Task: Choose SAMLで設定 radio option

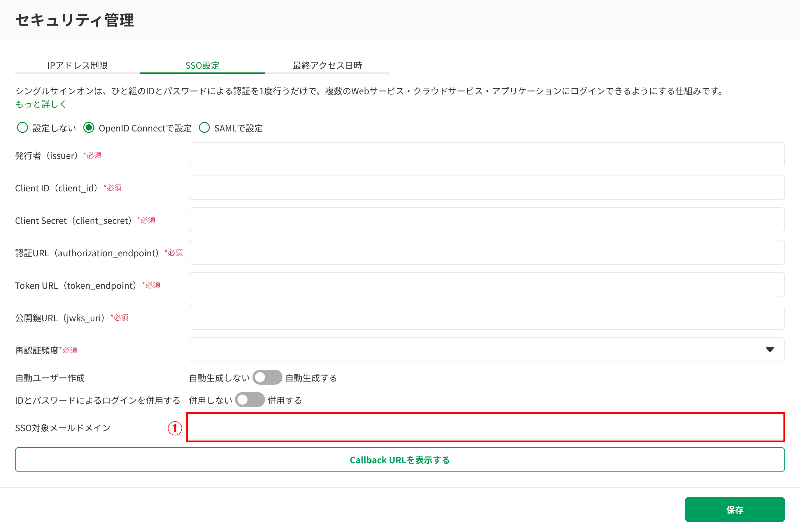Action: pyautogui.click(x=204, y=128)
